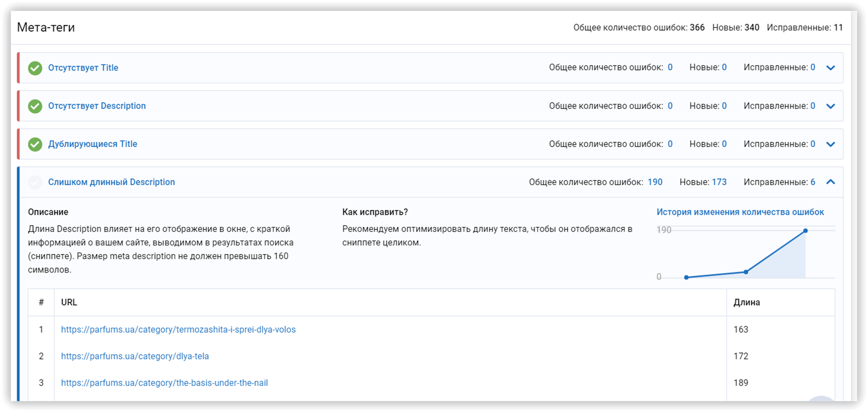
Task: Click the Слишком длинный Description heading
Action: 112,182
